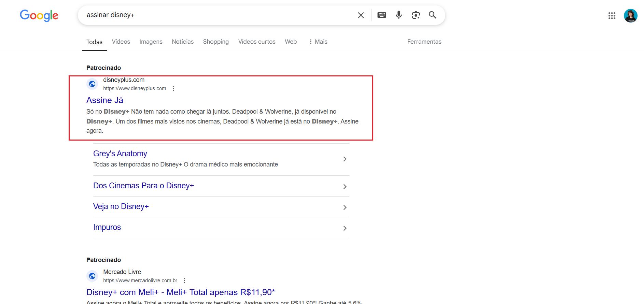
Task: Click the https://www.mercadolivre.com.br URL
Action: [x=140, y=280]
